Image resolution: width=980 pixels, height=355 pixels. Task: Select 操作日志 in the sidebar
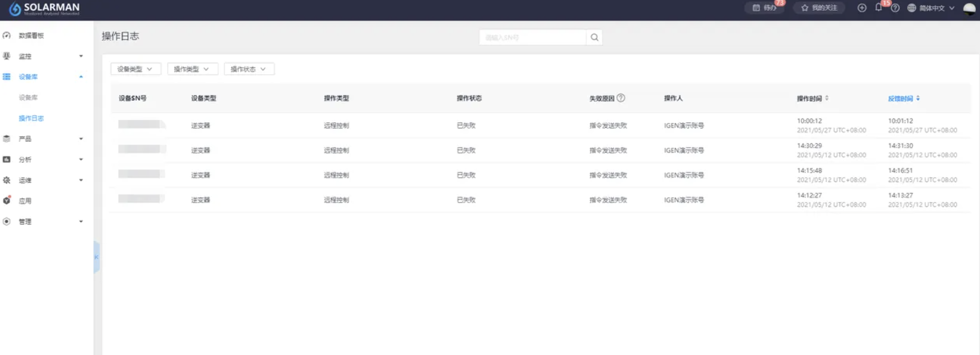pyautogui.click(x=31, y=118)
